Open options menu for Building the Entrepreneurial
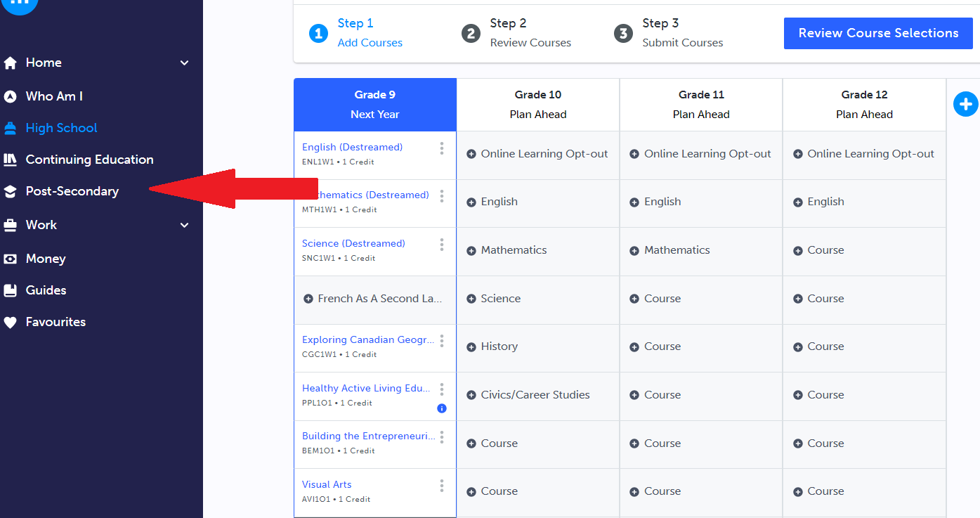Viewport: 980px width, 518px height. [442, 437]
